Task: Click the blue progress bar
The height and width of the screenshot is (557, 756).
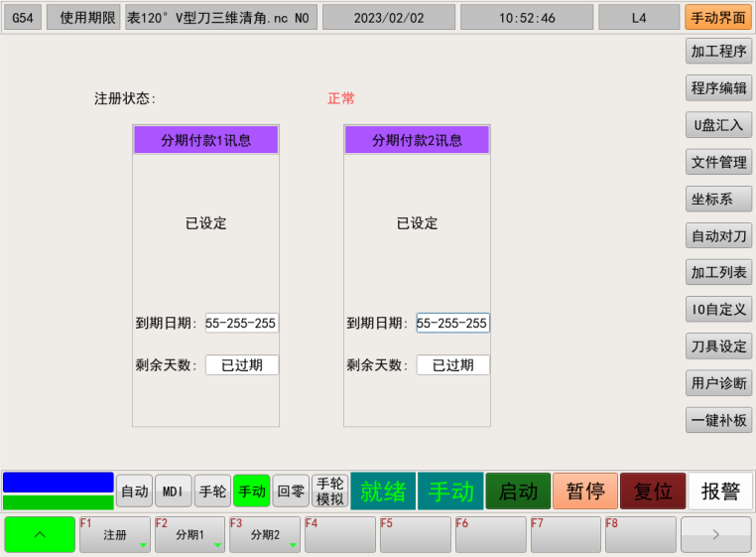Action: click(x=59, y=482)
